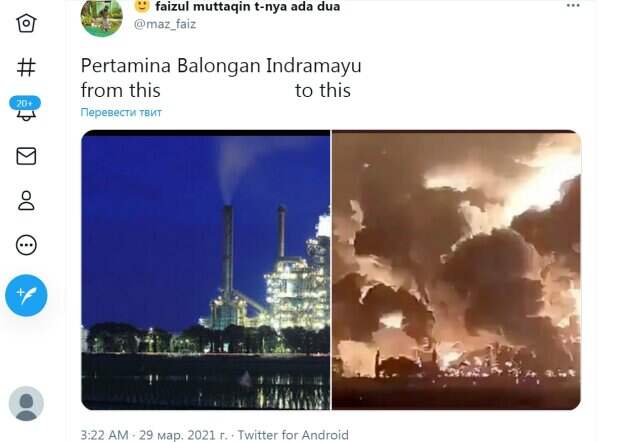Viewport: 620px width, 442px height.
Task: Open the More circle menu icon
Action: [x=26, y=245]
